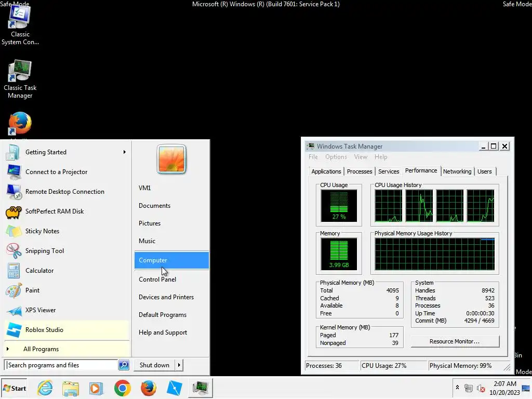532x399 pixels.
Task: Click the Start button
Action: (14, 388)
